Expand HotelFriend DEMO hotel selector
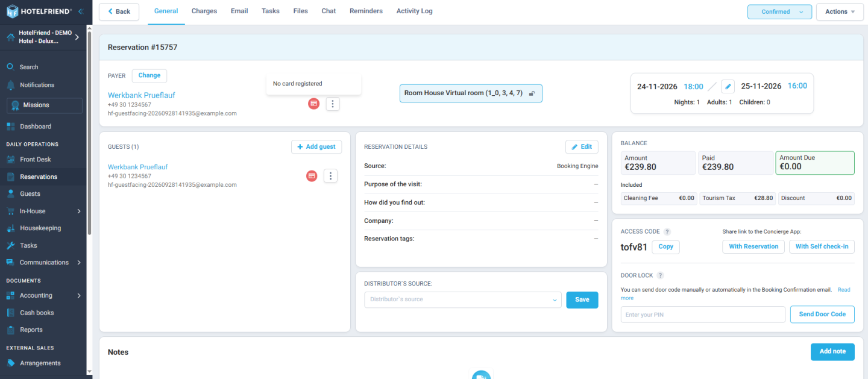The image size is (868, 379). 77,37
